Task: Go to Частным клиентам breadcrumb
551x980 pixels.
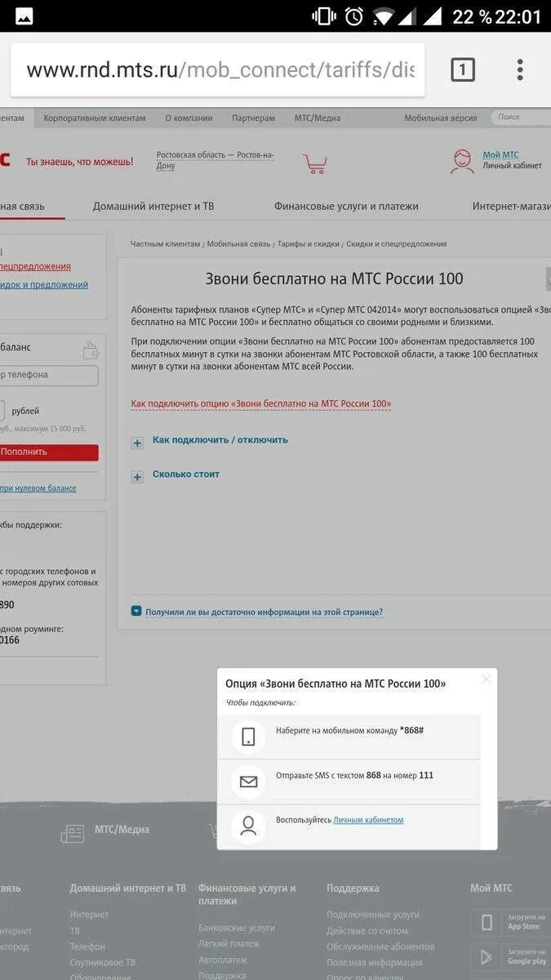Action: click(165, 244)
